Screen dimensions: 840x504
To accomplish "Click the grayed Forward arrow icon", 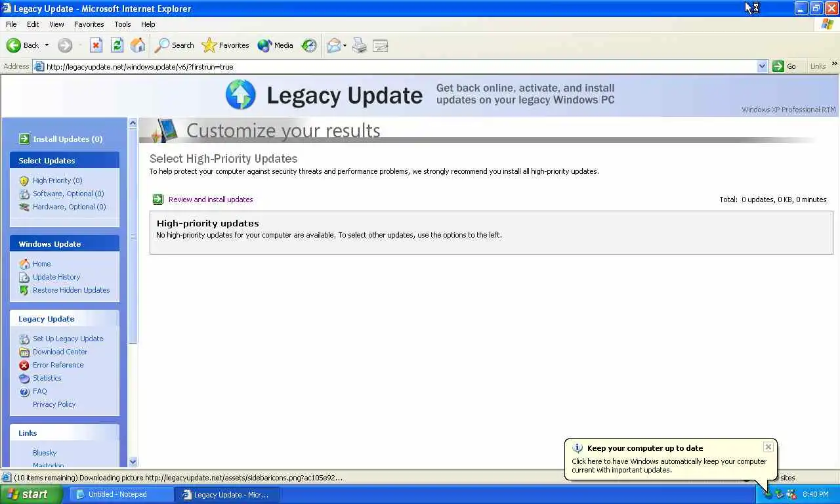I will (64, 45).
